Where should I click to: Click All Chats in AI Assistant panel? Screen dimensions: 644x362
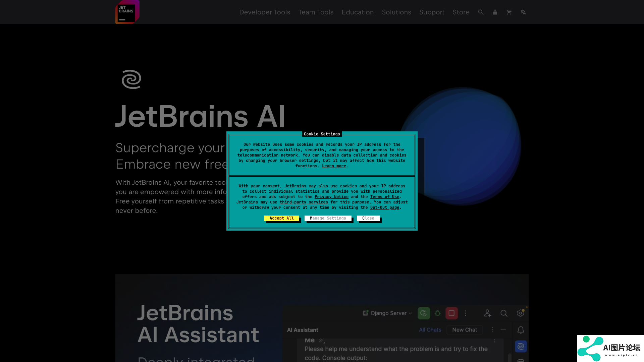430,330
